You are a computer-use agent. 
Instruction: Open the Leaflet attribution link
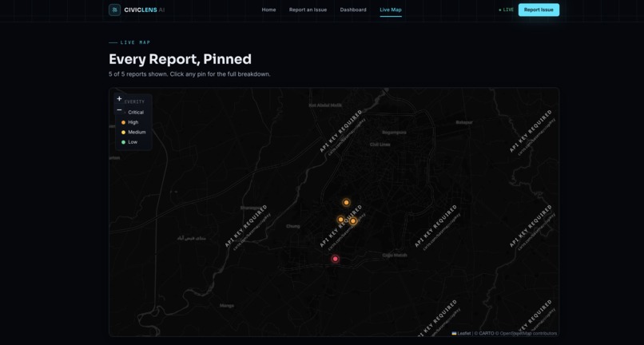464,334
